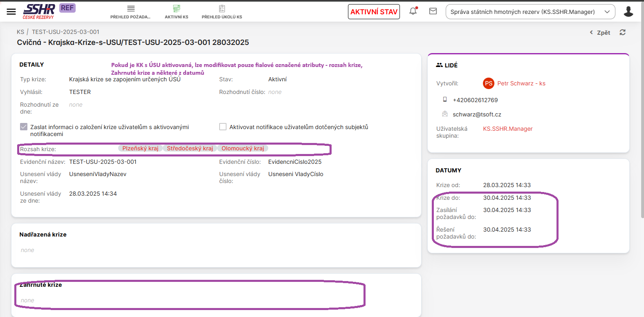
Task: Open the user profile avatar menu
Action: 628,11
